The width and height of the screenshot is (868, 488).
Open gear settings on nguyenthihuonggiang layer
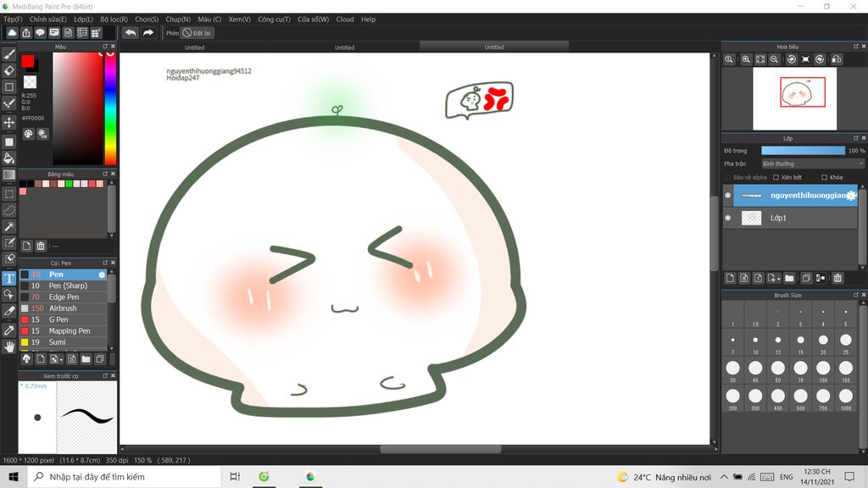click(851, 196)
